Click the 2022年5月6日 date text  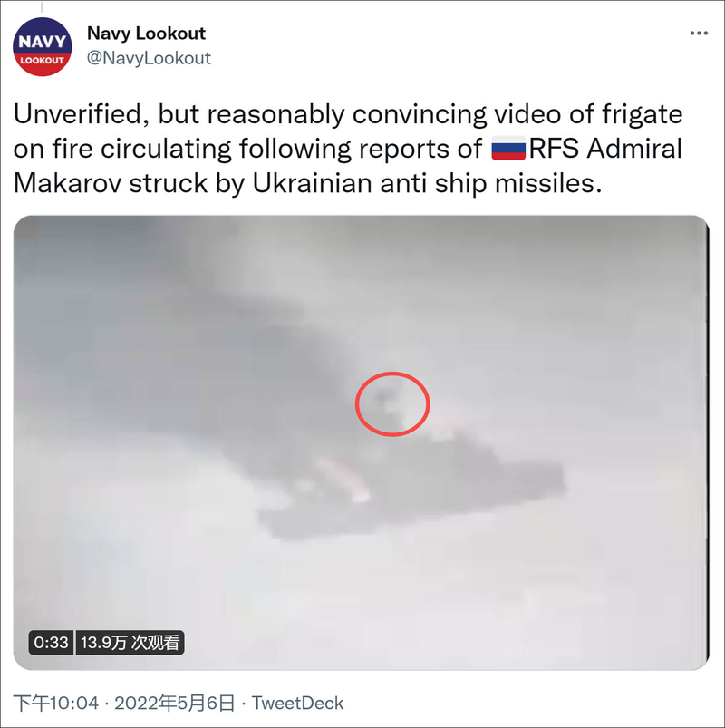click(x=175, y=703)
